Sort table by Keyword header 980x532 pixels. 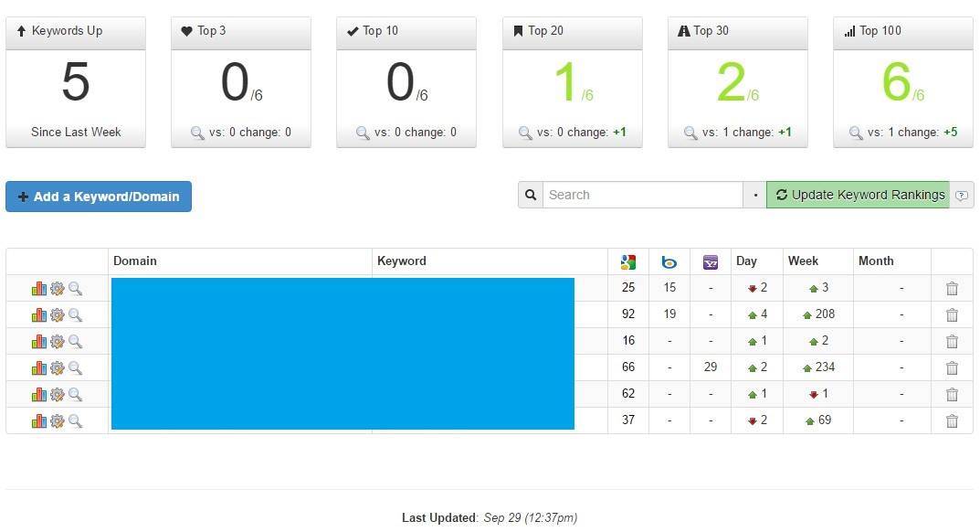pyautogui.click(x=401, y=261)
